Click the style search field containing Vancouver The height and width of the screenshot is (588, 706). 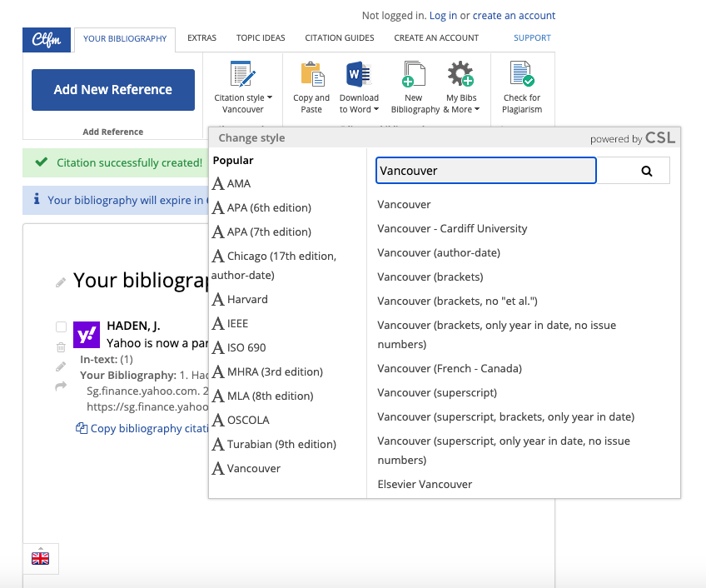(486, 170)
